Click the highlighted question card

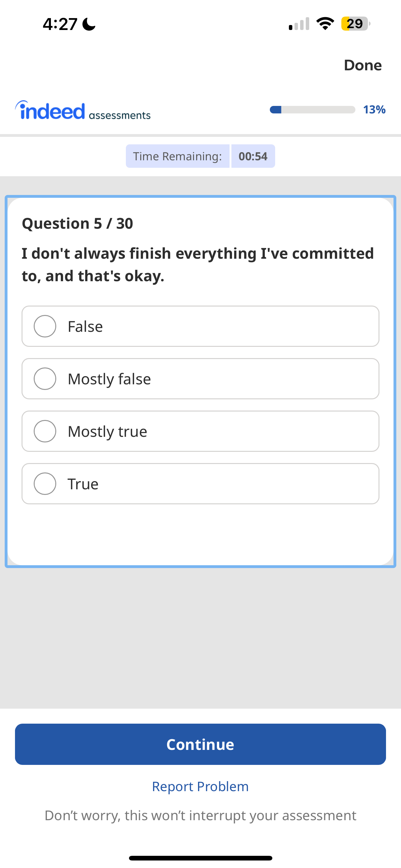coord(200,532)
